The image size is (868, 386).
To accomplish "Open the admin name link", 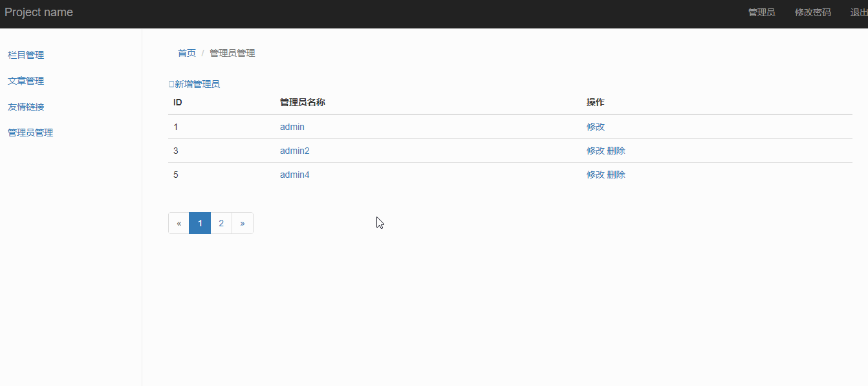I will coord(292,127).
